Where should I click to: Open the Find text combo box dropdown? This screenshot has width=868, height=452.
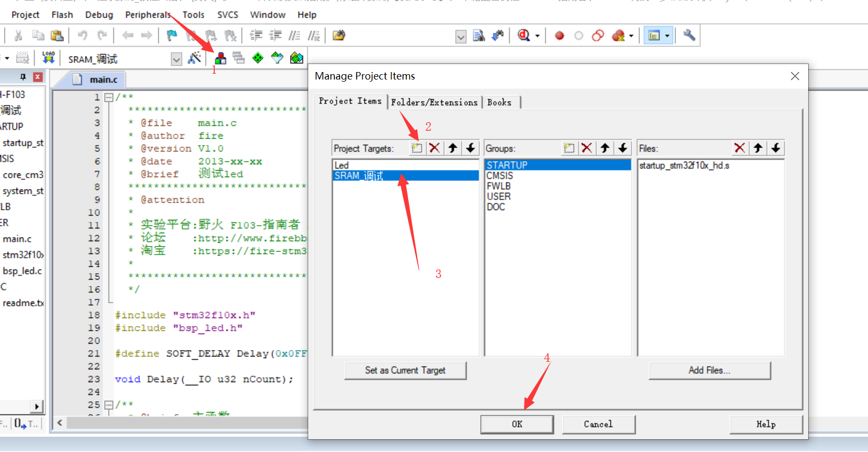(x=460, y=36)
